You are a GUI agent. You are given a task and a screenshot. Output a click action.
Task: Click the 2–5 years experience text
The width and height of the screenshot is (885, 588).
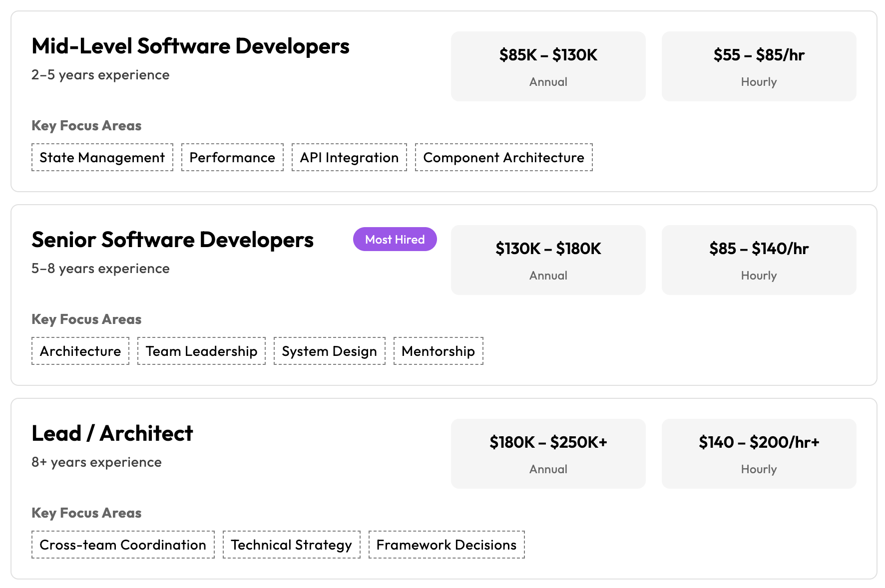click(100, 75)
